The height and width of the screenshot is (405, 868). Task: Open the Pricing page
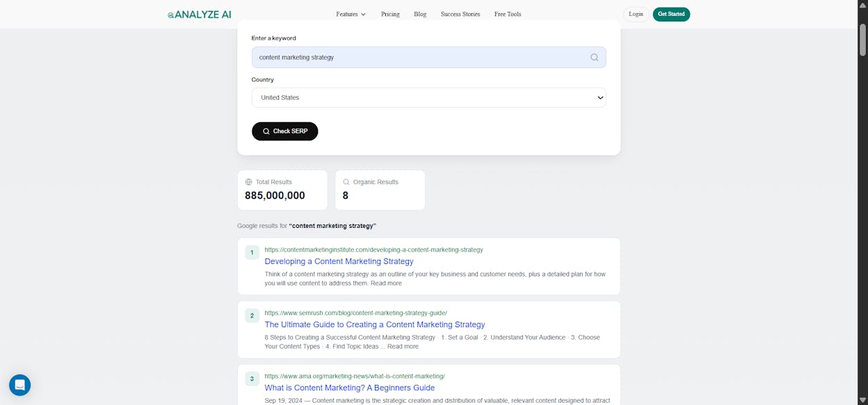point(390,14)
